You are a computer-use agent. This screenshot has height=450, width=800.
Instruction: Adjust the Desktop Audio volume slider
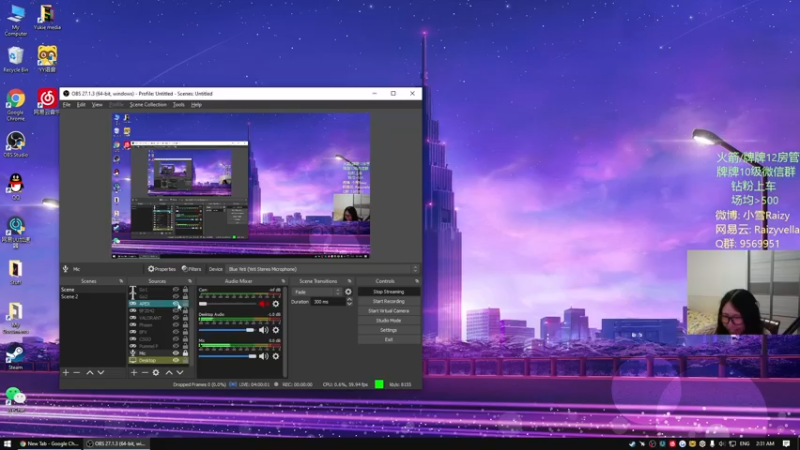(227, 330)
